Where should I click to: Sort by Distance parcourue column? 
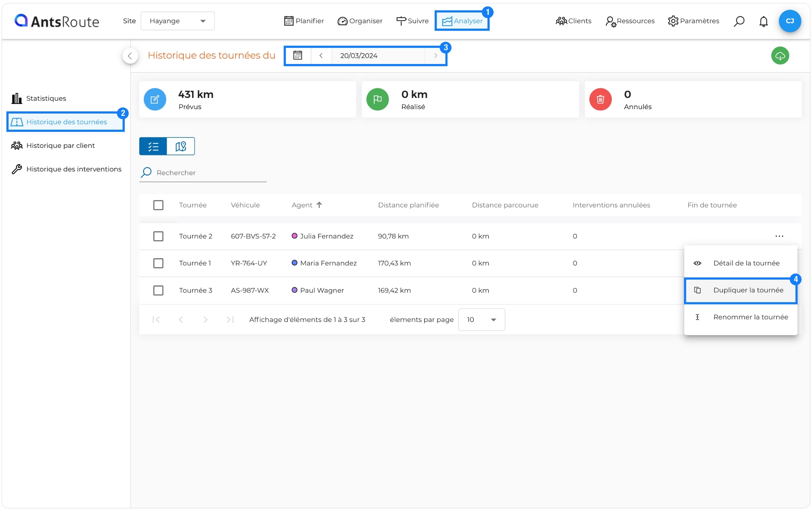505,205
